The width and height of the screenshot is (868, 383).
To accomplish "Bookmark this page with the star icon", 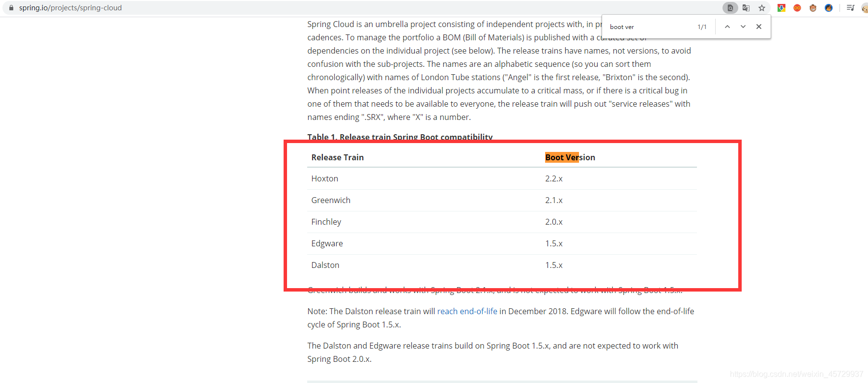I will pos(762,8).
